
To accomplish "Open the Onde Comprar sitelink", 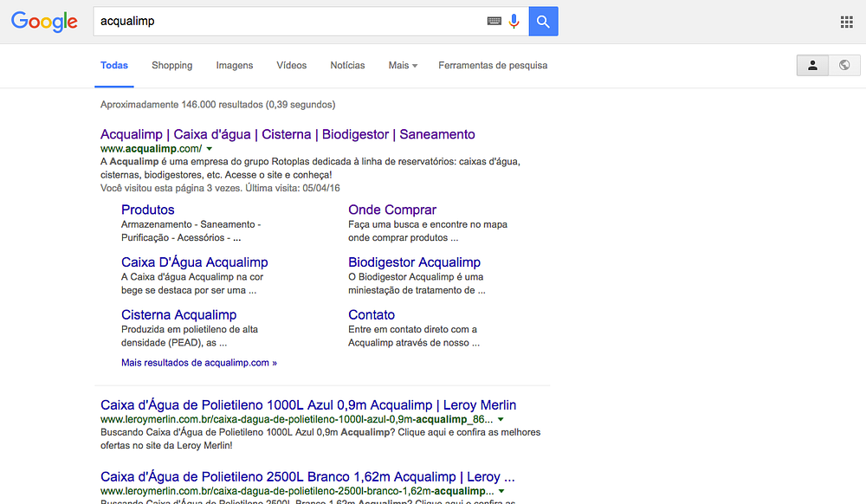I will click(x=392, y=210).
